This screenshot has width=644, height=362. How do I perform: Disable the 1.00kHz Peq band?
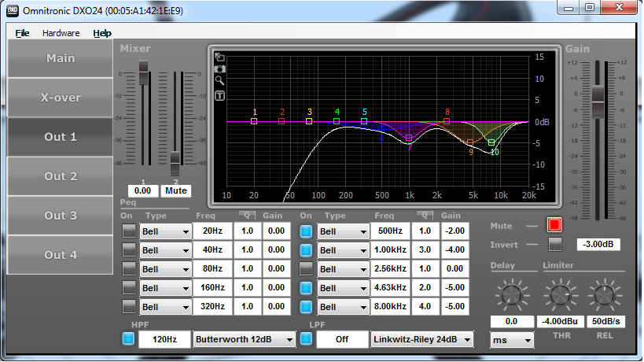[306, 249]
